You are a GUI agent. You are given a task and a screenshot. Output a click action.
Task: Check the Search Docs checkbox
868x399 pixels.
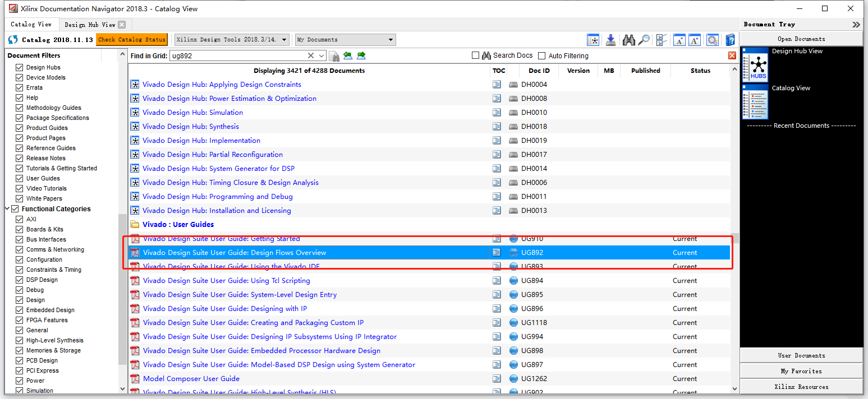point(475,55)
